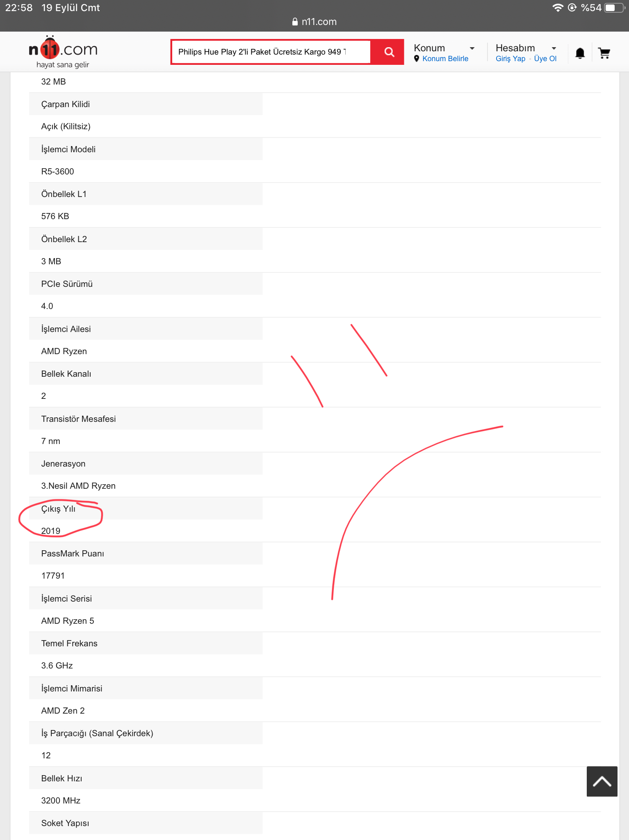This screenshot has width=629, height=840.
Task: Click the PassMark Puanı spec row
Action: [73, 554]
